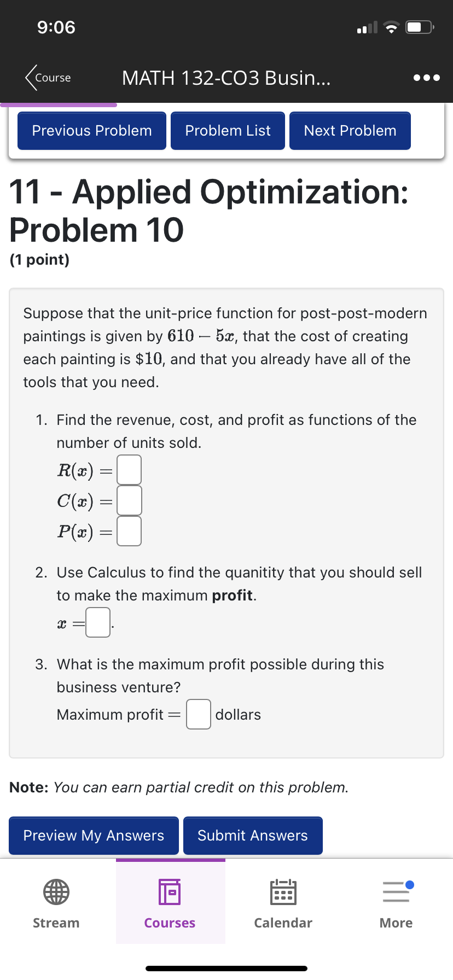The width and height of the screenshot is (453, 980).
Task: Tap the R(x) answer input box
Action: click(128, 469)
